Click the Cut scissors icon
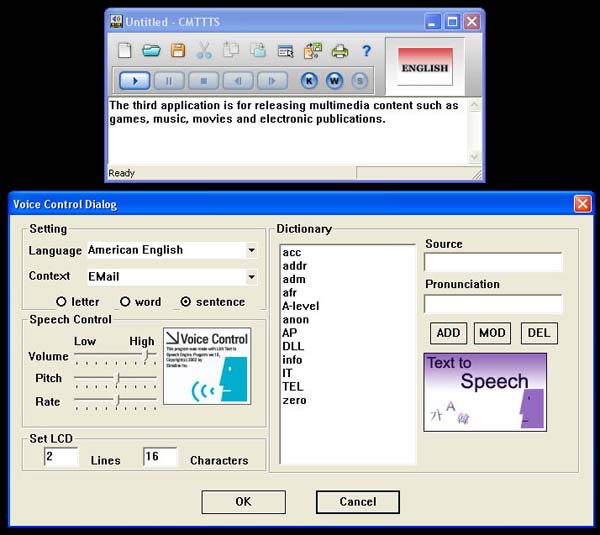The width and height of the screenshot is (600, 535). coord(204,51)
